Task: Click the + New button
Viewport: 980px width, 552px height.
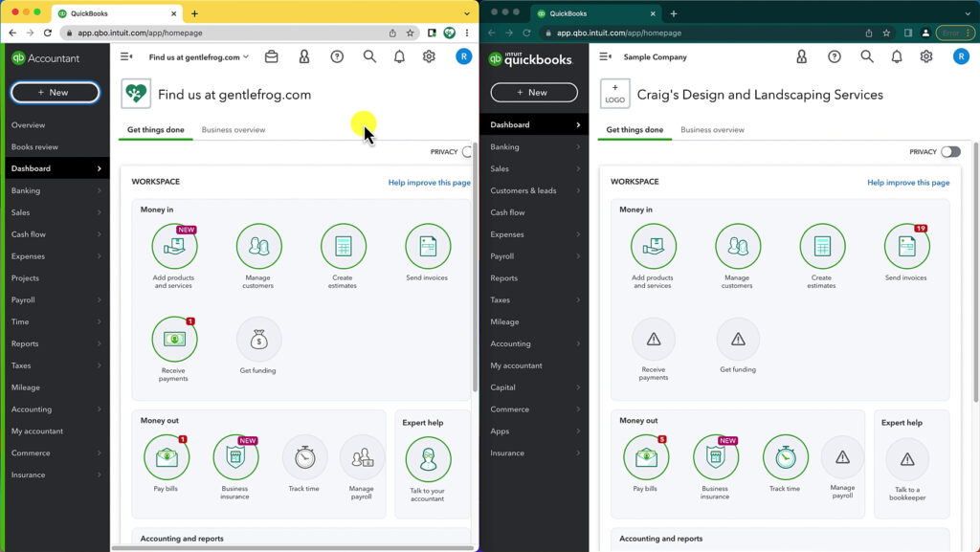Action: click(x=55, y=93)
